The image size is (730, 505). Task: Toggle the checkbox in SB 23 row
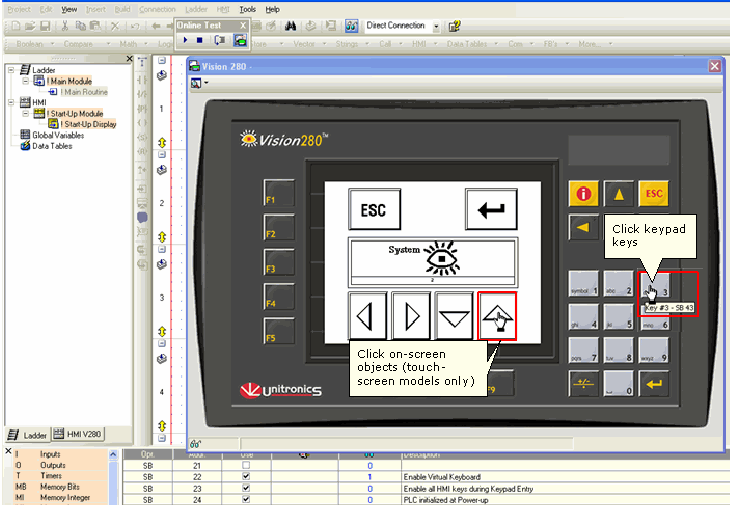(x=246, y=488)
